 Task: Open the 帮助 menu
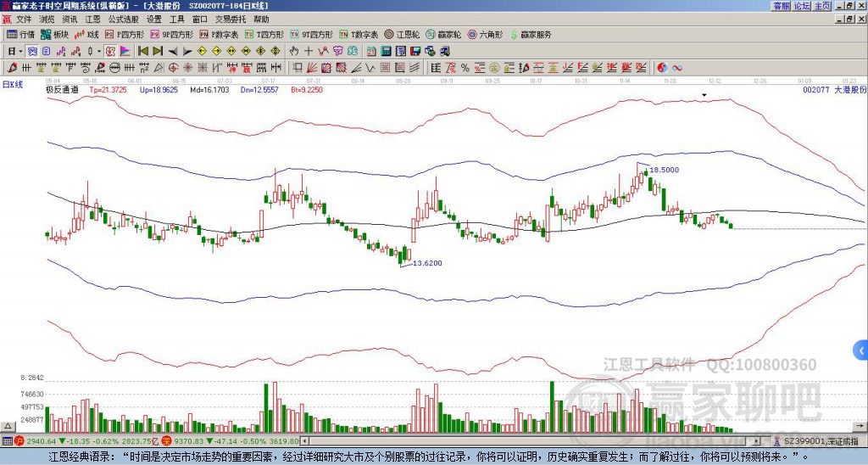coord(261,20)
